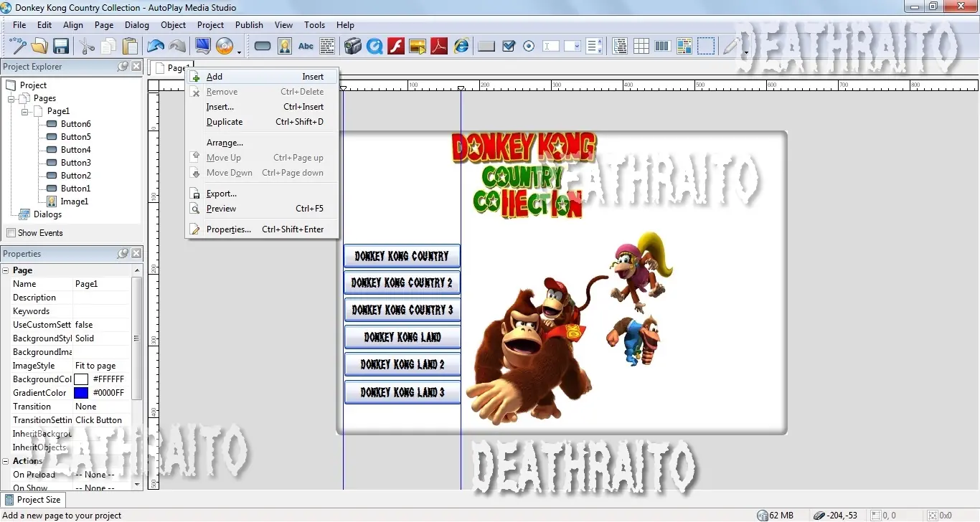Open the Publish menu
The image size is (980, 522).
pyautogui.click(x=249, y=24)
